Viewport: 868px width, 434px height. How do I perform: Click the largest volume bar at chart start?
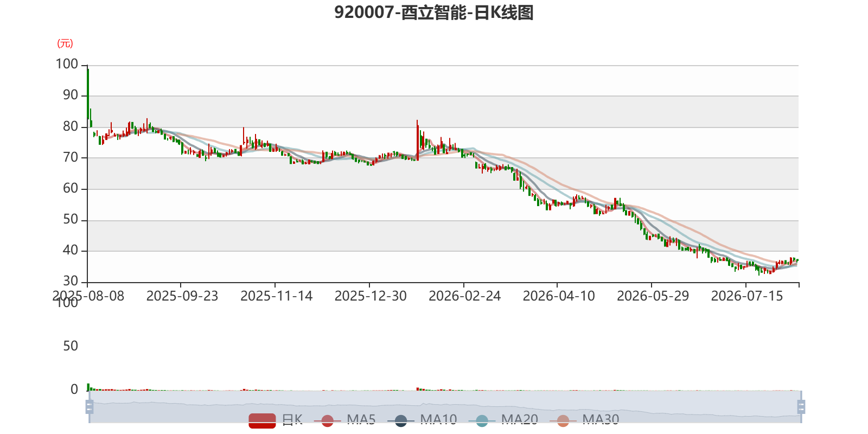(x=88, y=387)
